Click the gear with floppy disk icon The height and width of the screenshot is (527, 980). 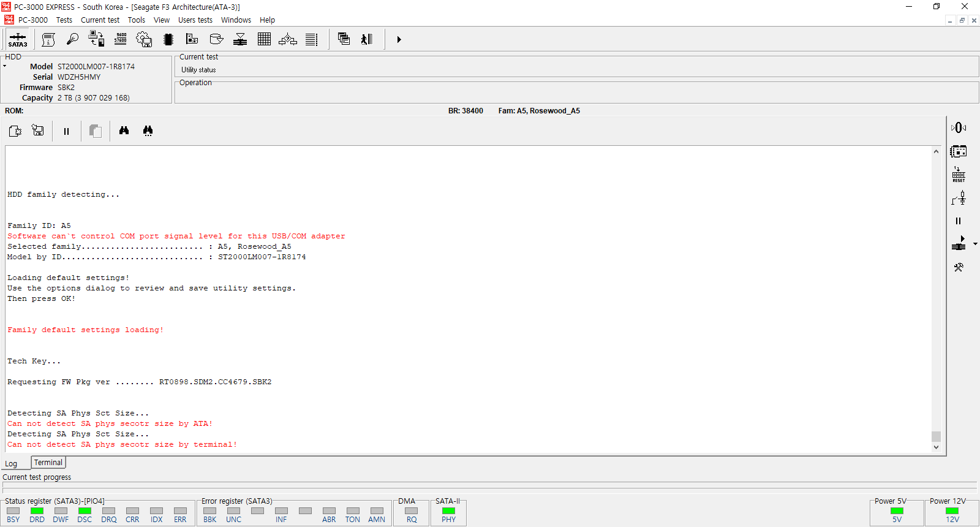(x=144, y=40)
